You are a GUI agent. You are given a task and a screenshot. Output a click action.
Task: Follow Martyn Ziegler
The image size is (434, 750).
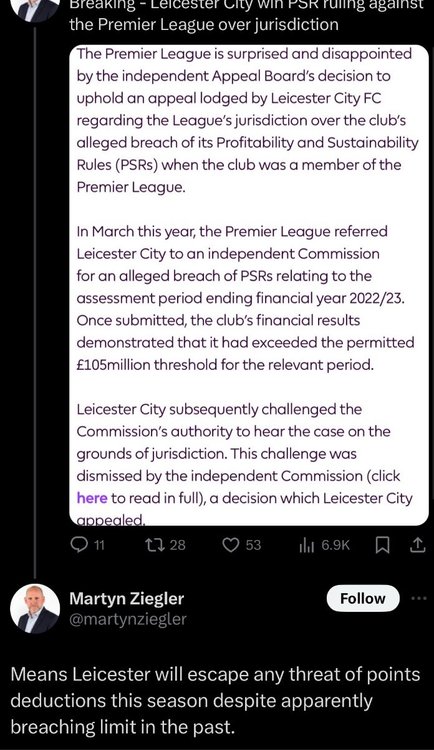(363, 598)
